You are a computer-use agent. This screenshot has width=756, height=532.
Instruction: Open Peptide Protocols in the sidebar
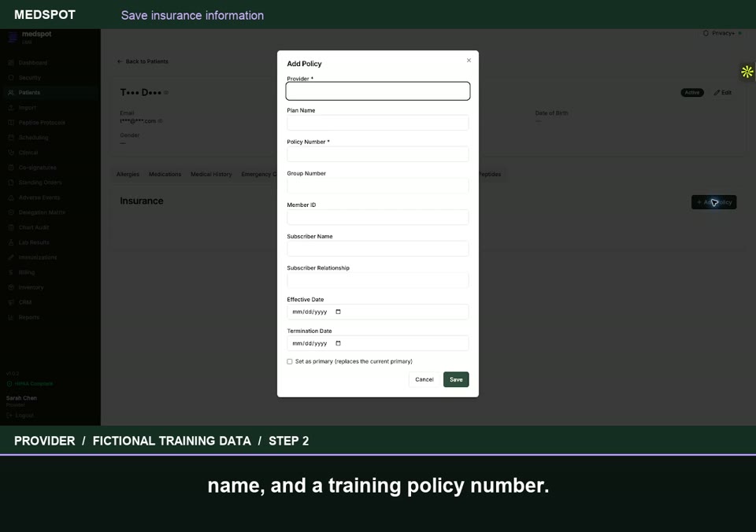point(42,123)
